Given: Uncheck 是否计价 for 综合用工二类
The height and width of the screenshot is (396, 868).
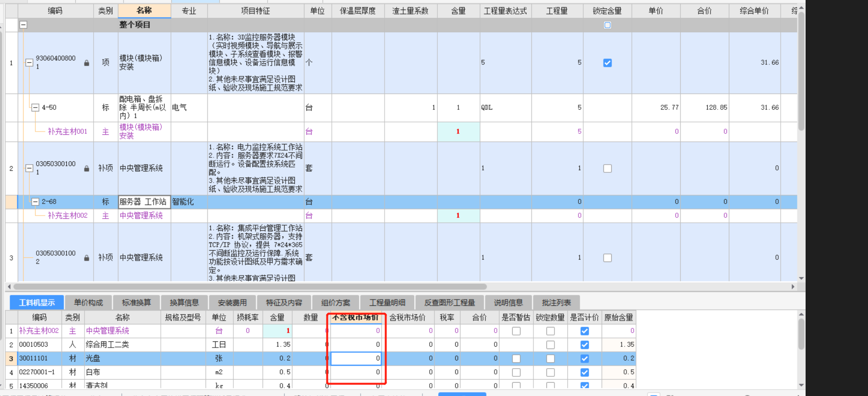Looking at the screenshot, I should pos(584,345).
